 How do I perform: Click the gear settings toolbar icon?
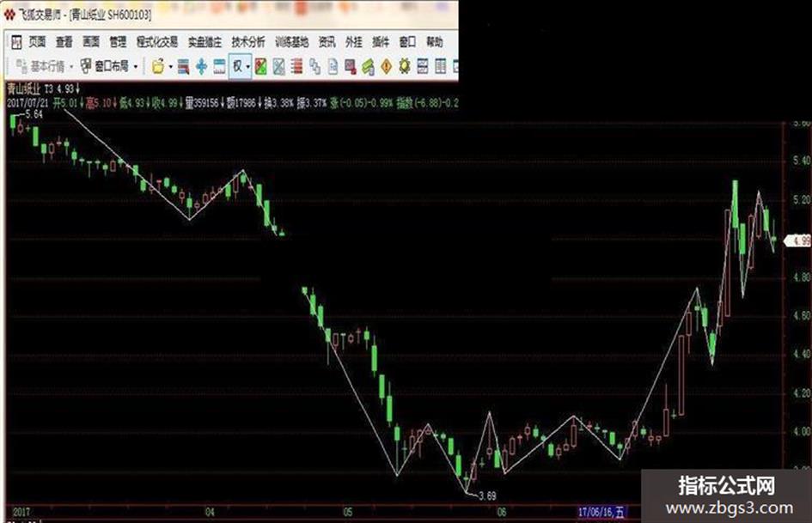pos(405,66)
